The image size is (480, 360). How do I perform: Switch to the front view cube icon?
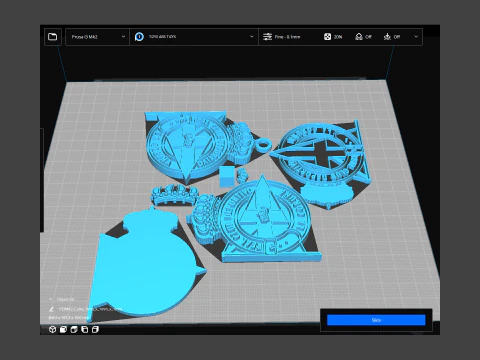(x=63, y=329)
